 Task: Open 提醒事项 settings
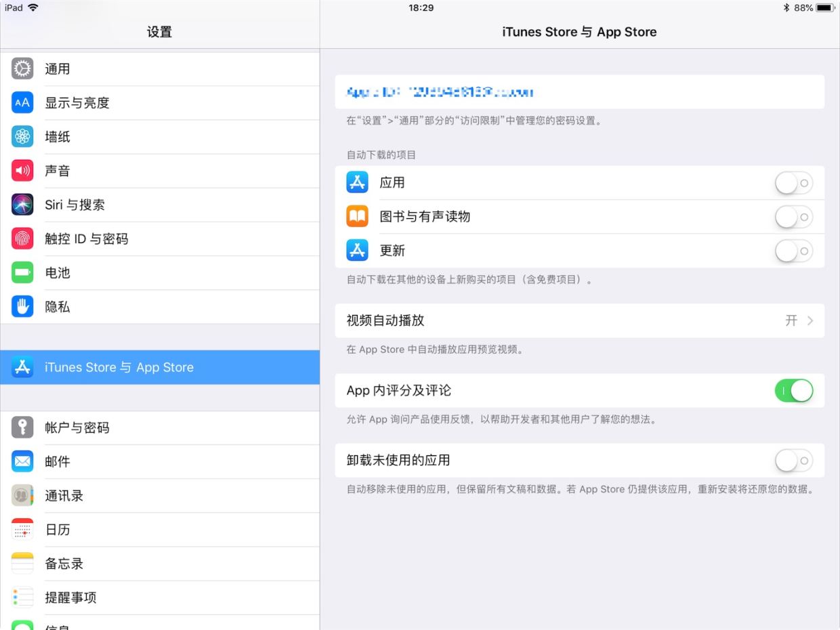[x=160, y=597]
